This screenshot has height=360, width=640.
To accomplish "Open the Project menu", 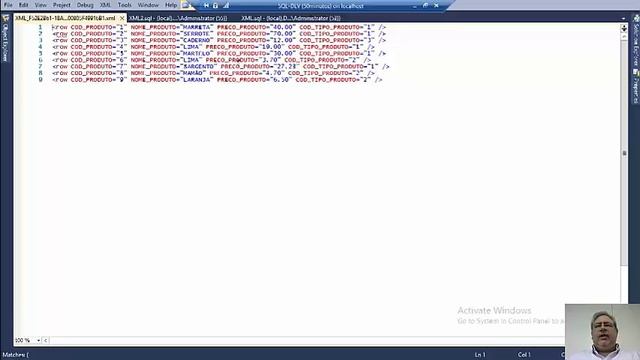I will pyautogui.click(x=62, y=5).
